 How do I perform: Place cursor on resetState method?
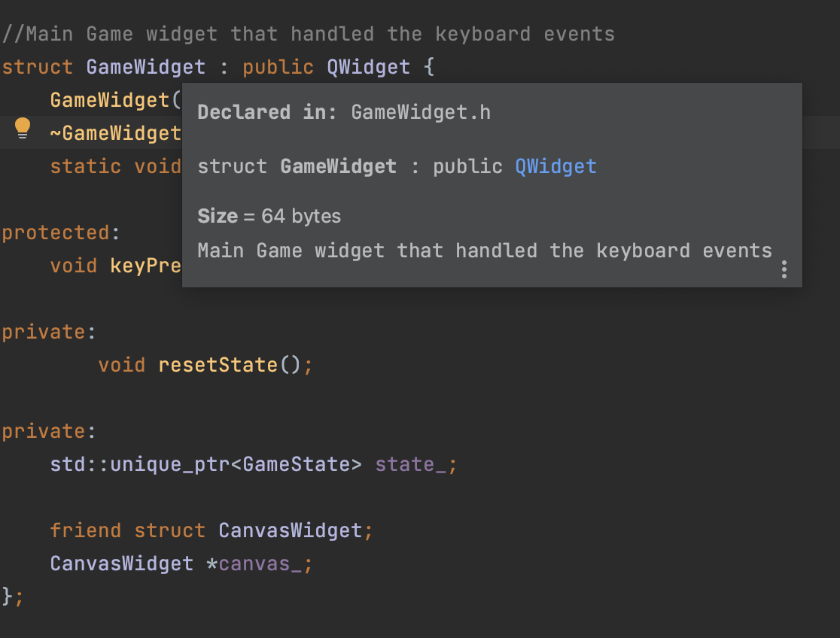coord(218,366)
